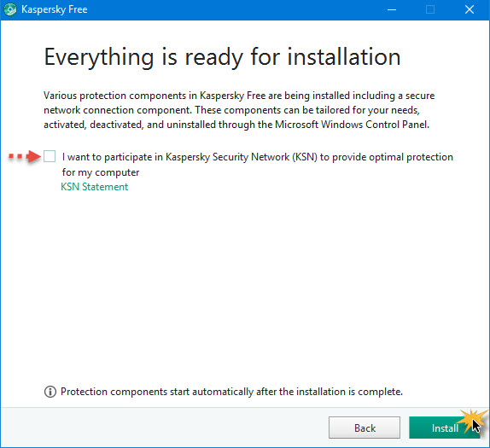Viewport: 490px width, 448px height.
Task: Click the info icon beside the protection components note
Action: pos(50,392)
